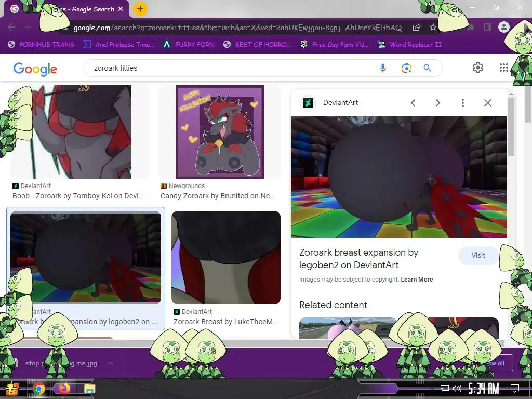Click the network icon in system tray
Image resolution: width=532 pixels, height=399 pixels.
point(445,389)
